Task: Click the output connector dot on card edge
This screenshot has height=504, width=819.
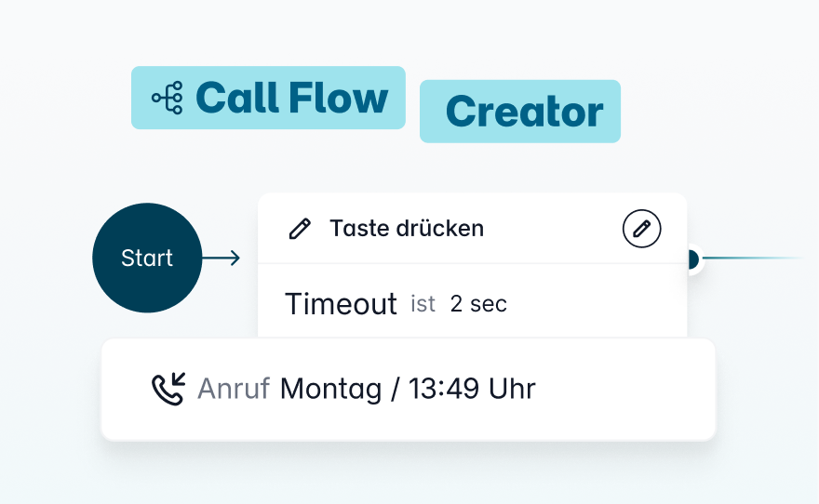Action: point(691,259)
